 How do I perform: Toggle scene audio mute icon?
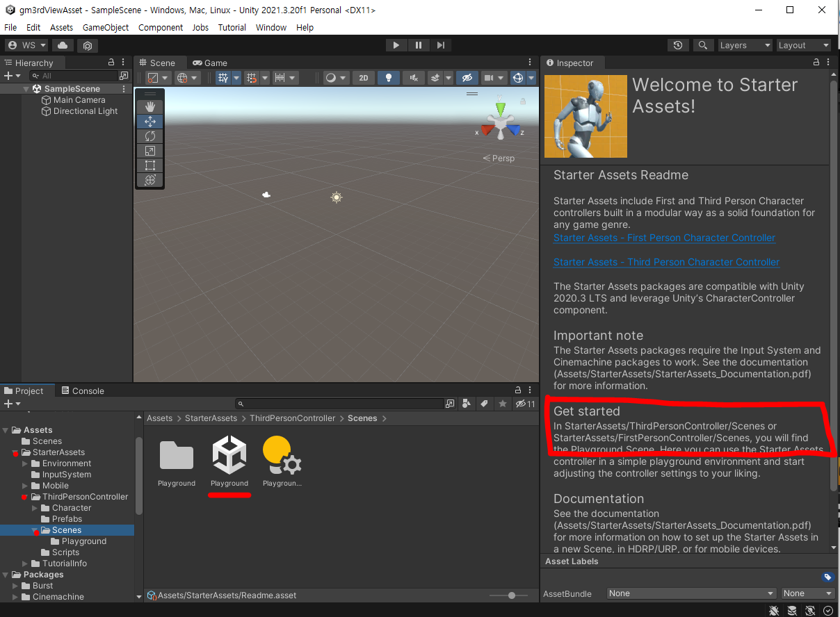pos(414,78)
